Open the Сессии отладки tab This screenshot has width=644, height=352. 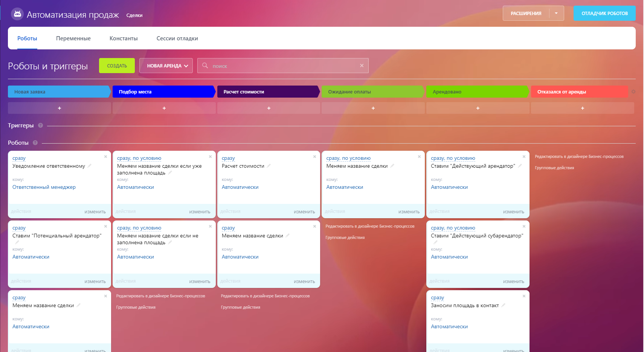click(177, 38)
